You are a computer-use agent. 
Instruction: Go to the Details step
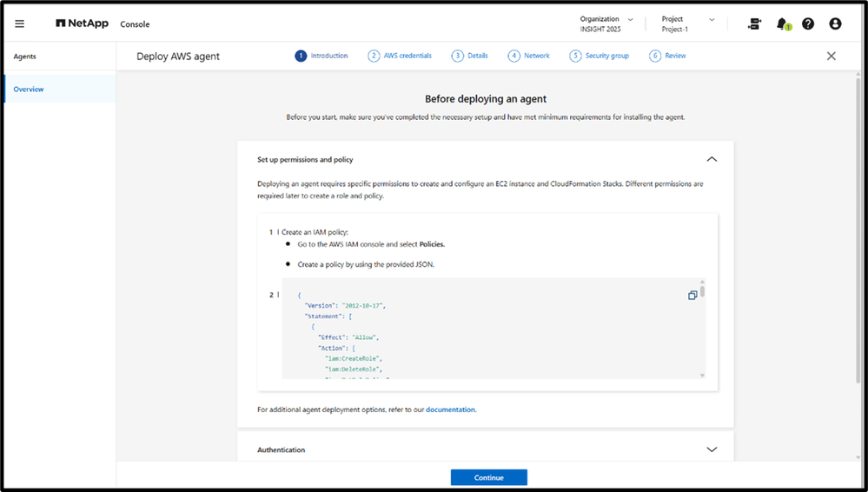[x=470, y=56]
